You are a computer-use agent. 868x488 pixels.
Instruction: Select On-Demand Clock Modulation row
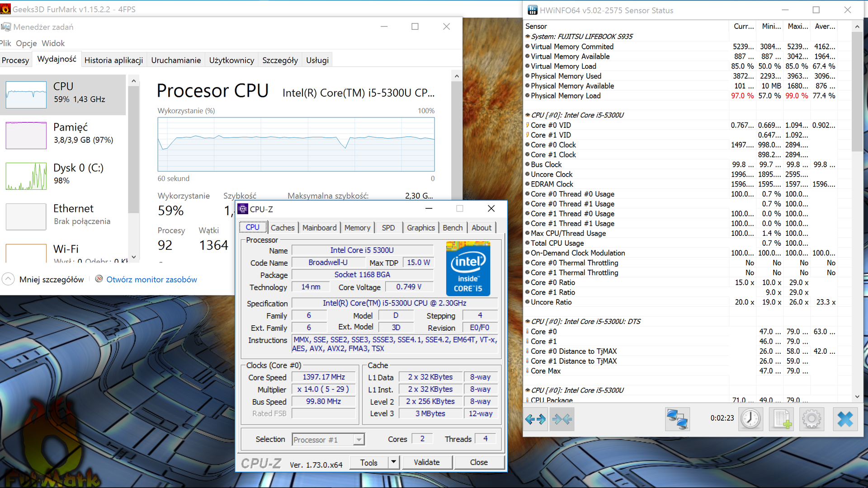tap(680, 253)
